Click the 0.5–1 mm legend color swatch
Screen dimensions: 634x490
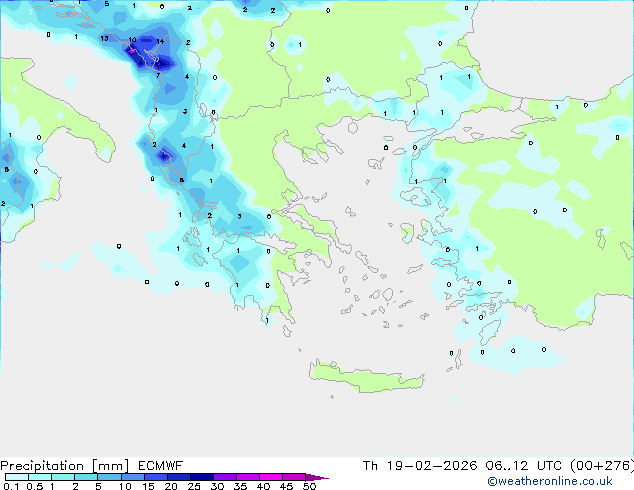(40, 477)
